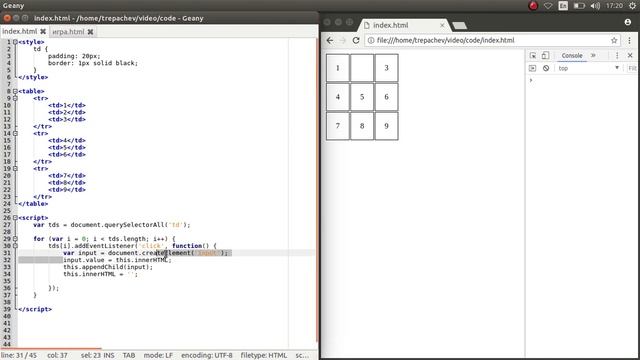This screenshot has height=360, width=640.
Task: Activate the DevTools inspect element picker
Action: pyautogui.click(x=533, y=56)
